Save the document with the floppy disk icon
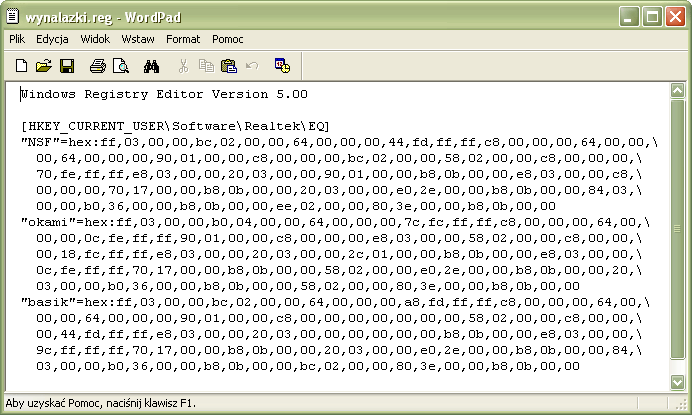This screenshot has height=415, width=692. tap(67, 66)
